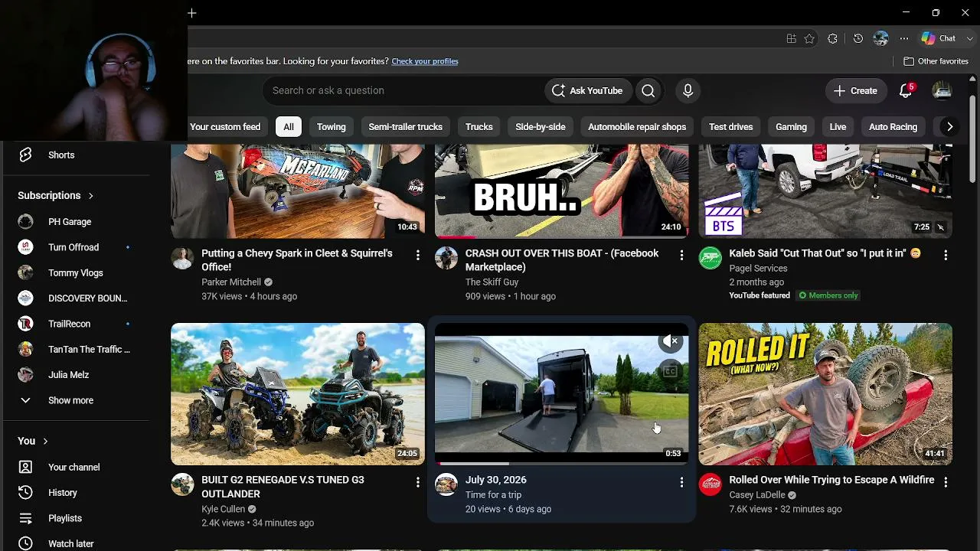Click the apps grid icon in address bar
This screenshot has width=980, height=551.
point(792,38)
